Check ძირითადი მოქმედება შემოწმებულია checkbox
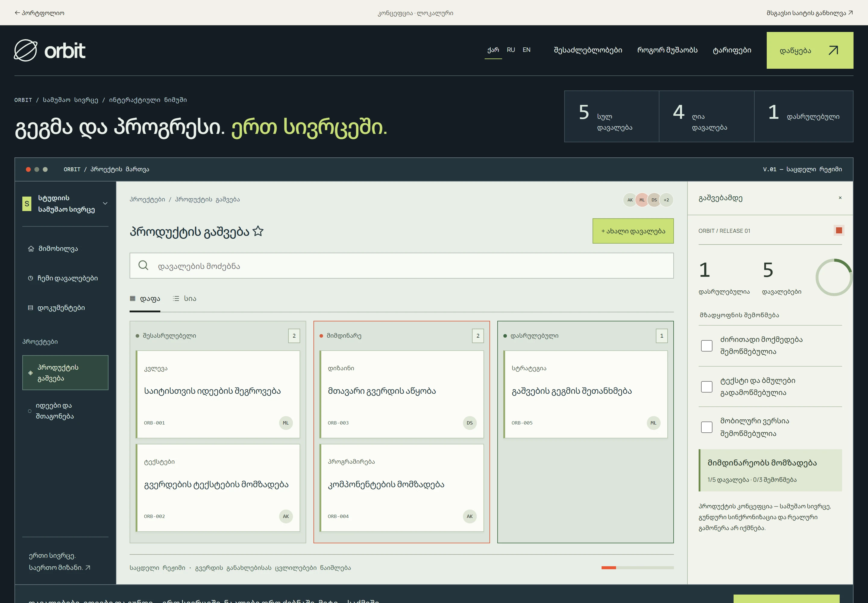The width and height of the screenshot is (868, 603). [706, 346]
